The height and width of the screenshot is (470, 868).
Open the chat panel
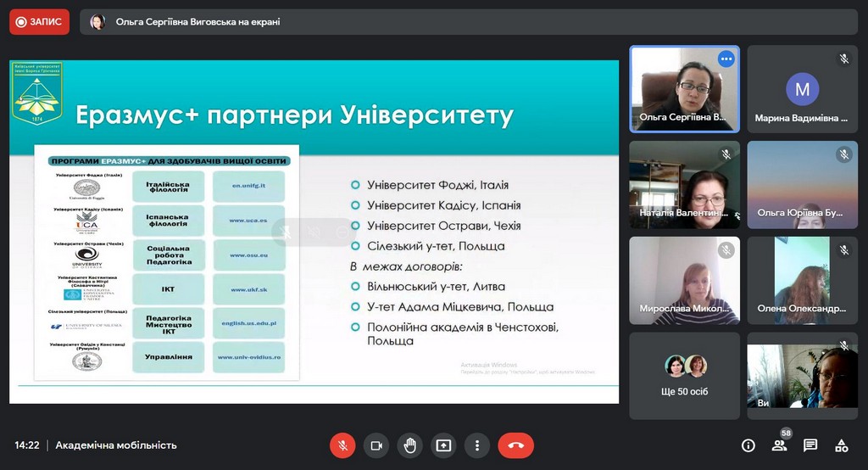(x=810, y=445)
